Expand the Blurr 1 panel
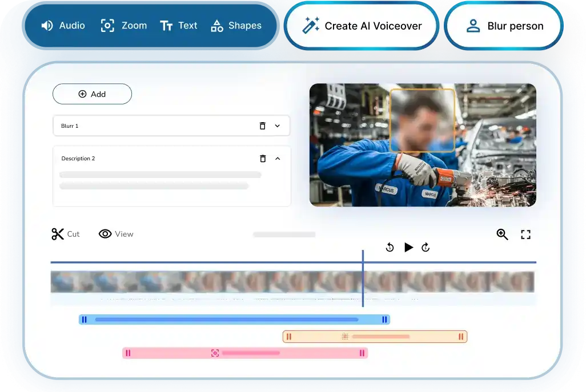The height and width of the screenshot is (392, 586). [x=278, y=126]
